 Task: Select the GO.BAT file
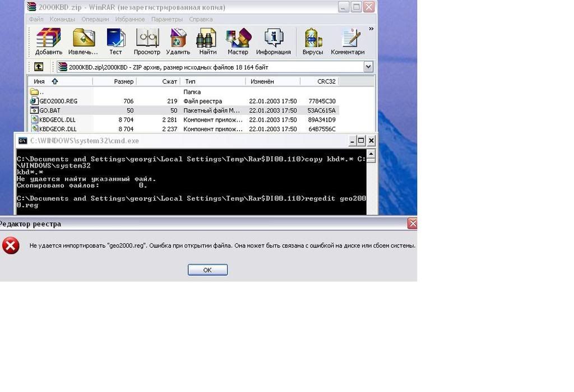pos(184,110)
